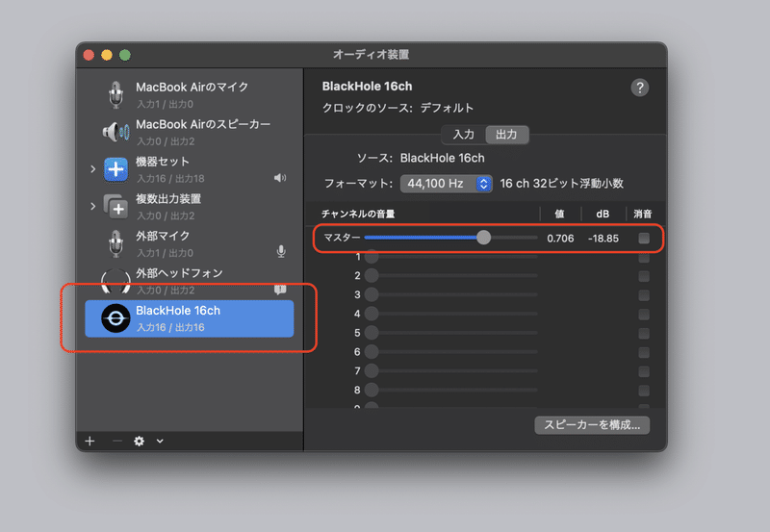Click the multi-output device icon

click(x=115, y=206)
